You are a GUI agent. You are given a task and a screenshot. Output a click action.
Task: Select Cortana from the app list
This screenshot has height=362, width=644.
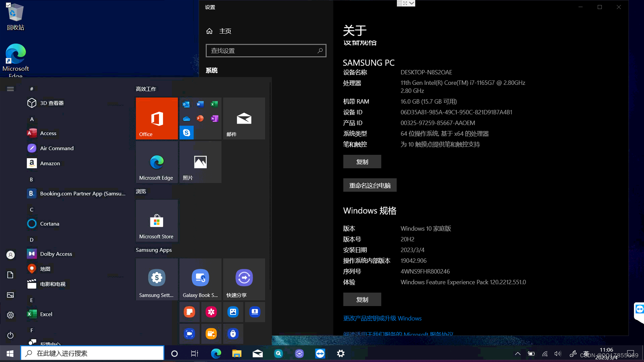coord(49,224)
